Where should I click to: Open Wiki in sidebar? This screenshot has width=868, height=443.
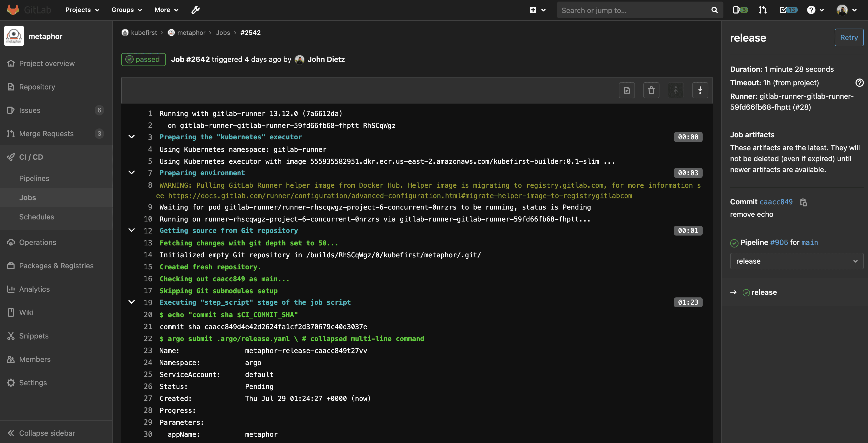(x=56, y=313)
